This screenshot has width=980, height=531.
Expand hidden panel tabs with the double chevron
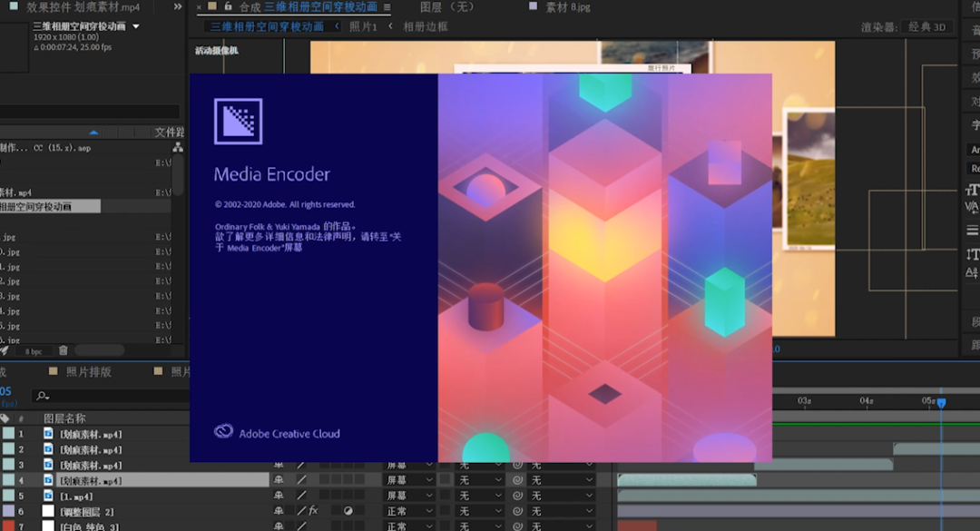(x=178, y=6)
